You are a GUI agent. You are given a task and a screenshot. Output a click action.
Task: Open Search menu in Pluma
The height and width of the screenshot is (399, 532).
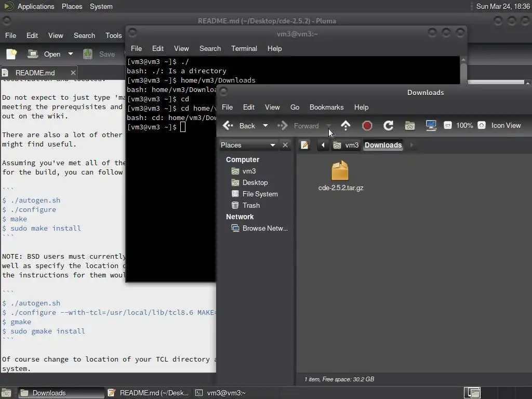click(85, 36)
